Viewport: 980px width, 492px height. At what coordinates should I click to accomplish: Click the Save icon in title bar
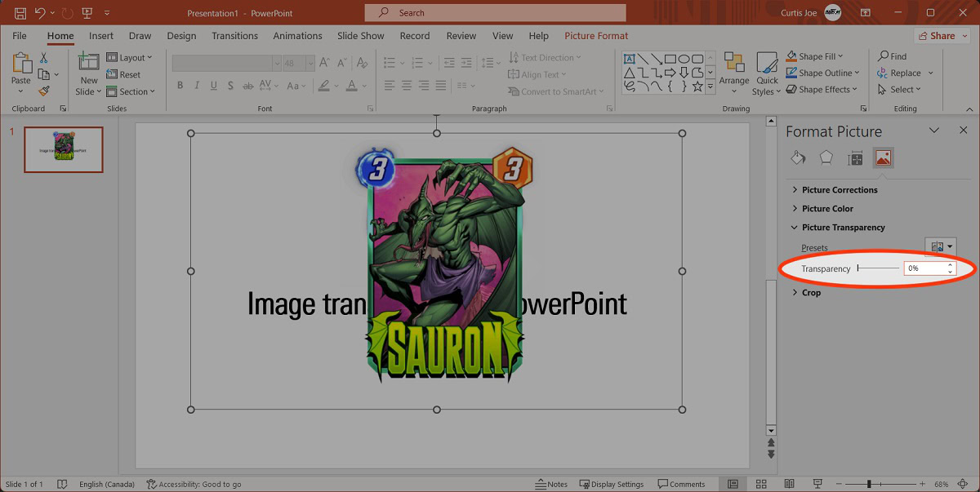click(20, 13)
